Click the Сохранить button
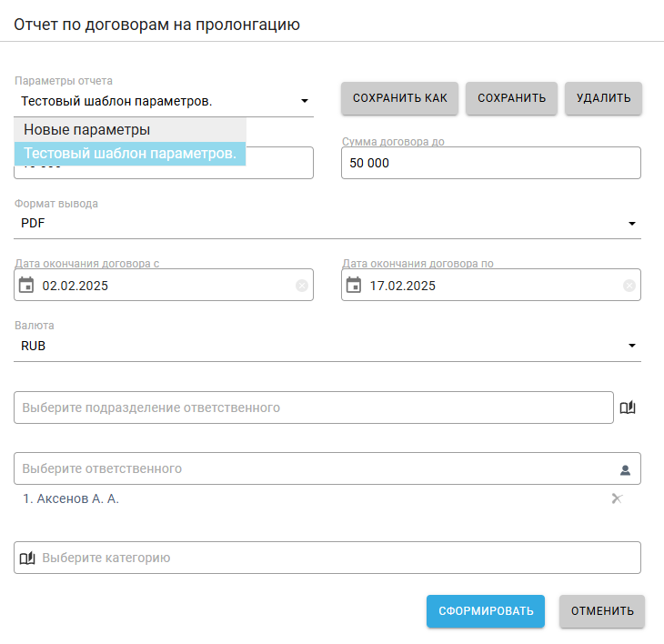 (511, 98)
